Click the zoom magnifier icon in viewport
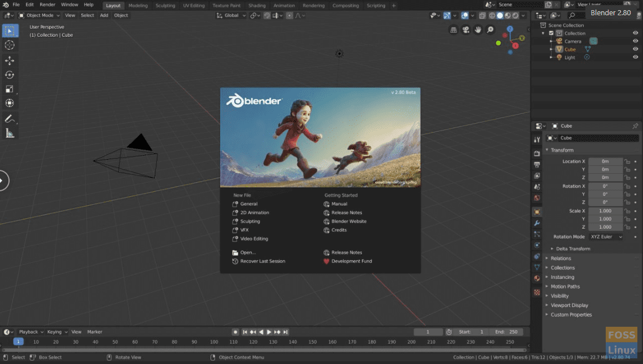The image size is (643, 364). pos(491,30)
